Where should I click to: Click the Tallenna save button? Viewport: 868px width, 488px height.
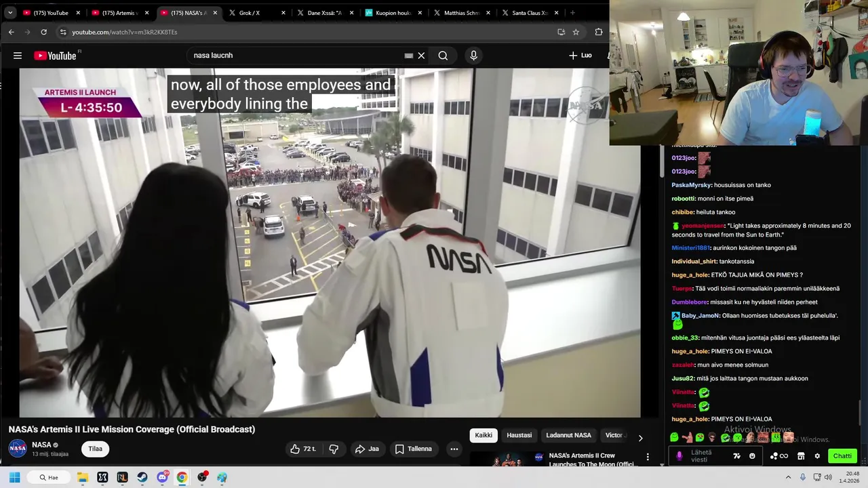tap(413, 449)
